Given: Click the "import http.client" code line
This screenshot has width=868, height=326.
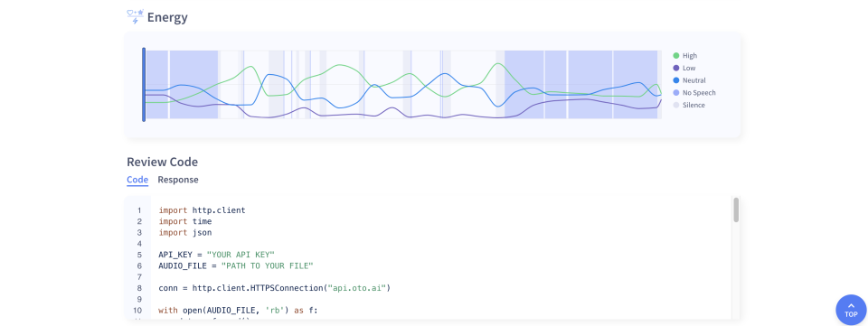Looking at the screenshot, I should (202, 210).
